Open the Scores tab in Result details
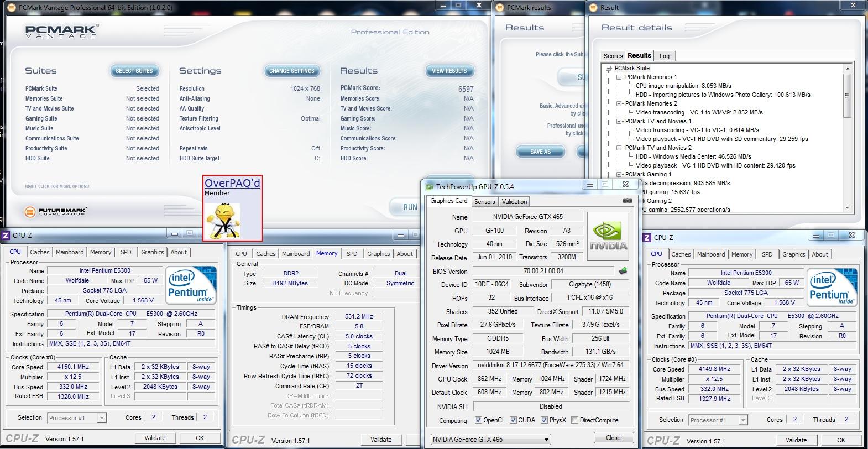This screenshot has width=868, height=449. tap(613, 56)
